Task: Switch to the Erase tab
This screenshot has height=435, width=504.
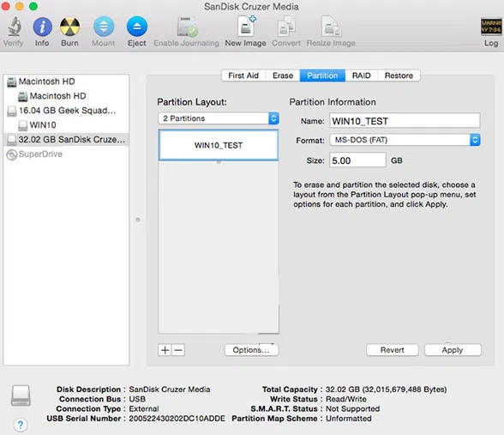Action: point(283,76)
